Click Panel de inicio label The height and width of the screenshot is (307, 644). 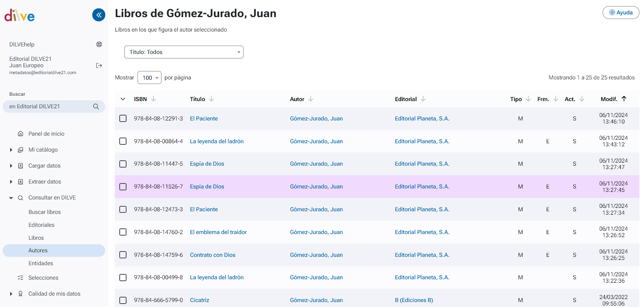tap(46, 134)
